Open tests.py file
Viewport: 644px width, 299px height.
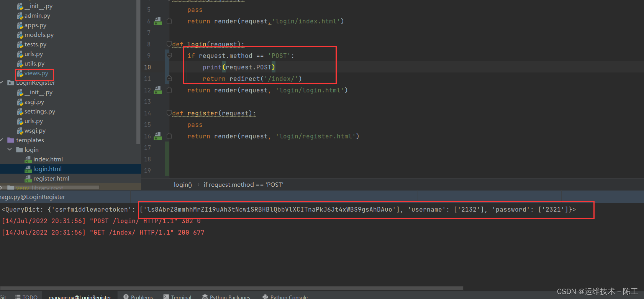pos(35,44)
